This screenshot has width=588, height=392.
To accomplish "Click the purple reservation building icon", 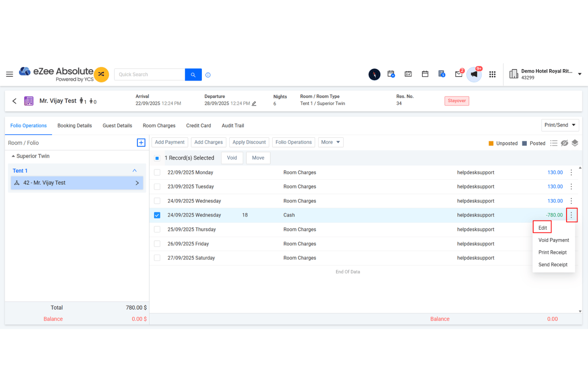I will 29,101.
